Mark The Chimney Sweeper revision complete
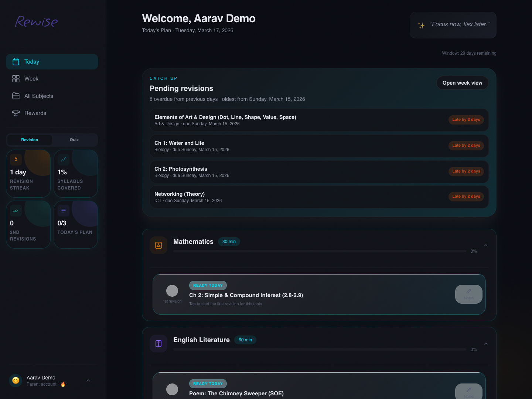The width and height of the screenshot is (532, 399). pos(172,389)
